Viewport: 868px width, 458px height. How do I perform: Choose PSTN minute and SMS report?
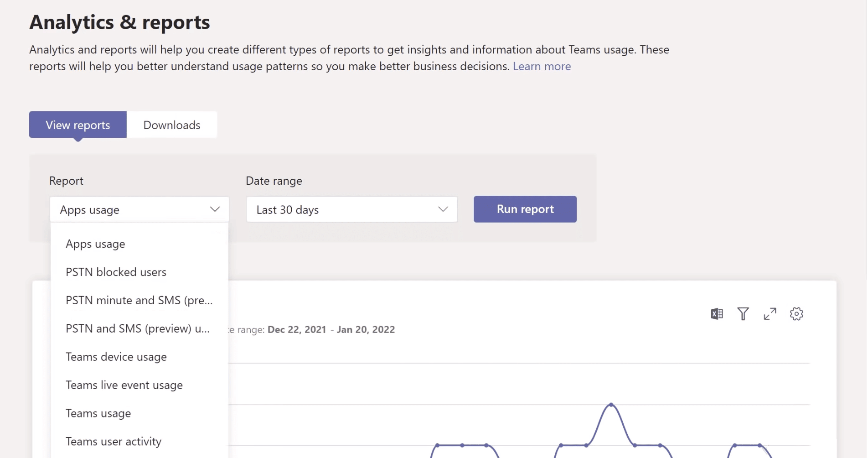pos(139,300)
